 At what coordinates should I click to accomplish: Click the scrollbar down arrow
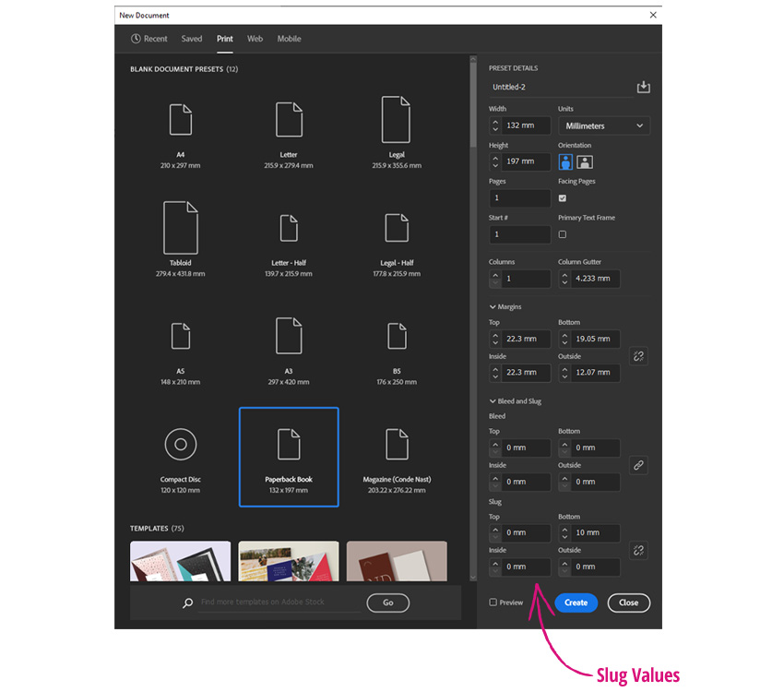(473, 577)
